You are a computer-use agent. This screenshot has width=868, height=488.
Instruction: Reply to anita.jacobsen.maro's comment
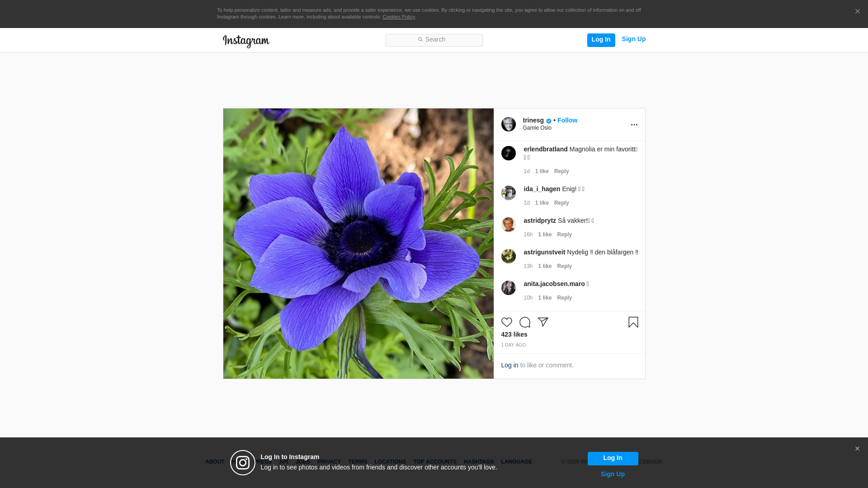click(564, 298)
